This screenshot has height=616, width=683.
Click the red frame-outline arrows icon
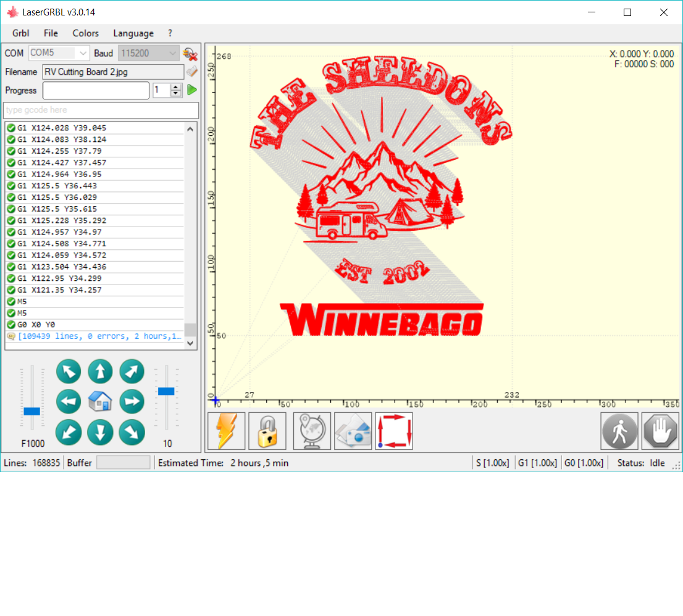coord(394,431)
